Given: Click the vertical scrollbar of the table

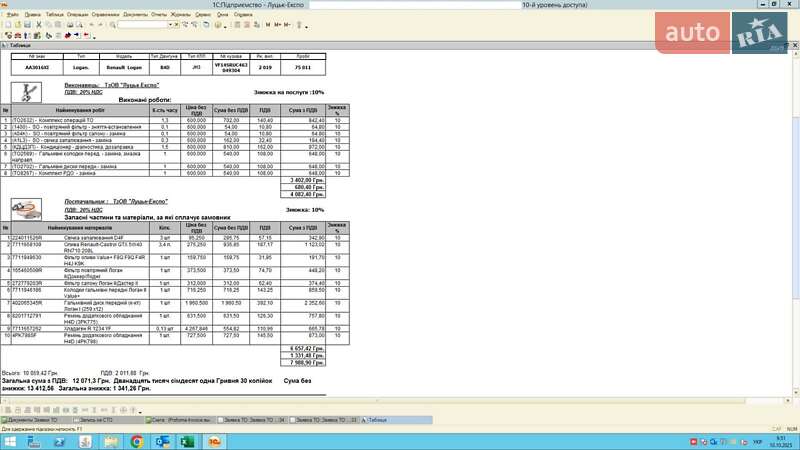Looking at the screenshot, I should 795,200.
